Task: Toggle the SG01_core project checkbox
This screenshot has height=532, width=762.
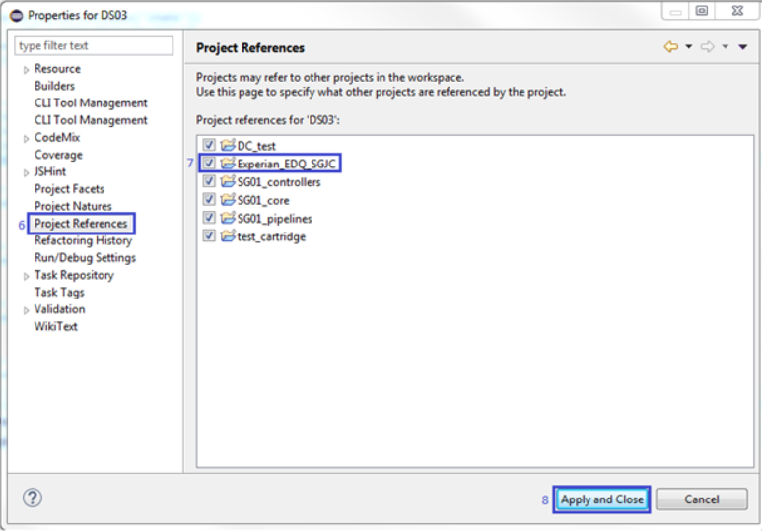Action: pos(209,200)
